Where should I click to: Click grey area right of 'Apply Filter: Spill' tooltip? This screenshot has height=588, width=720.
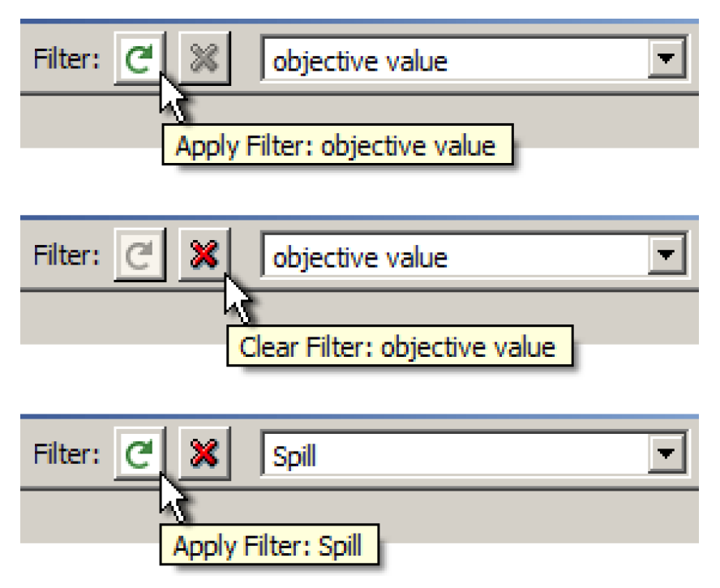pyautogui.click(x=535, y=519)
